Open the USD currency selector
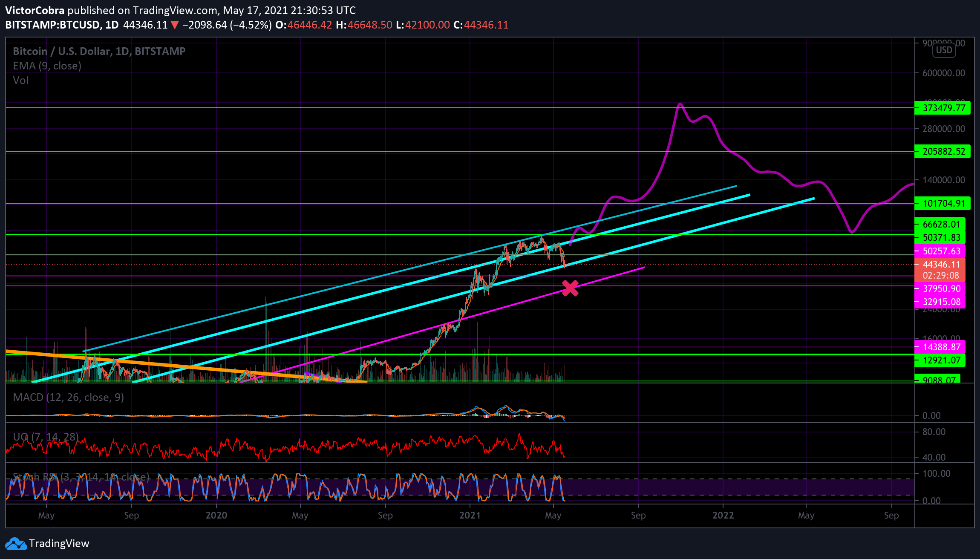980x559 pixels. [944, 50]
